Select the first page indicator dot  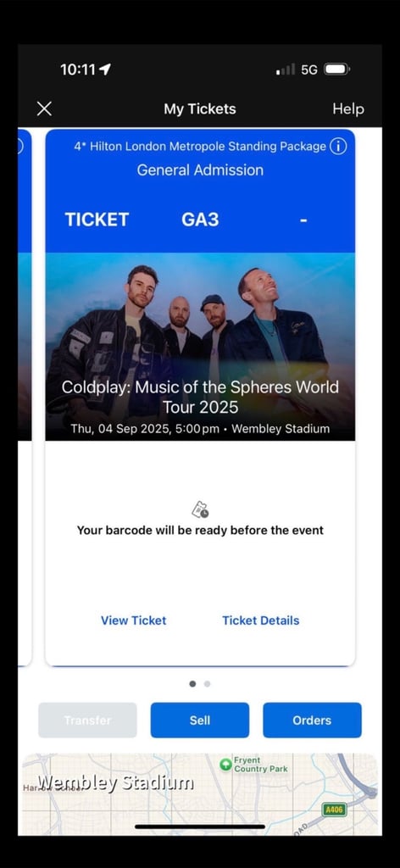[192, 684]
